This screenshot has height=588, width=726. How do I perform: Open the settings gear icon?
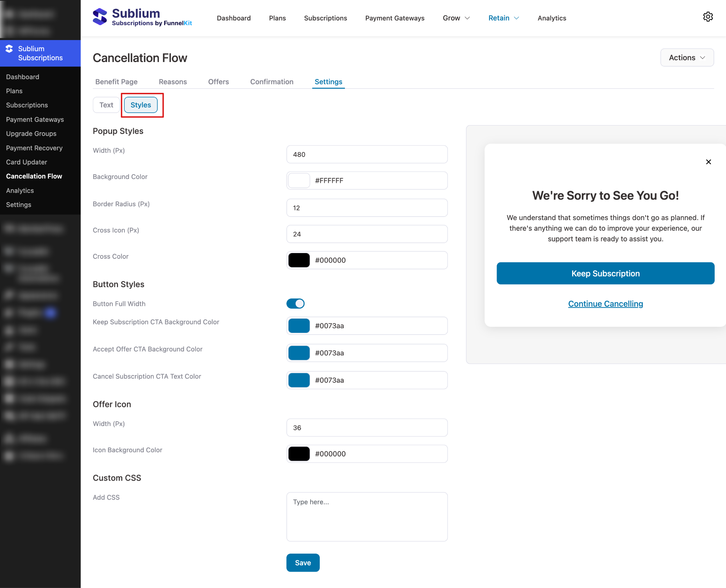click(x=708, y=17)
